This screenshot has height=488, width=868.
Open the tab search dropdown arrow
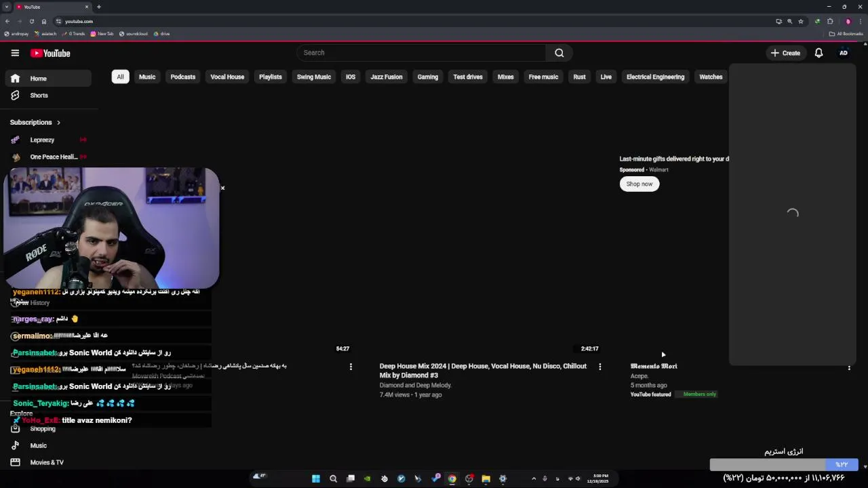[7, 7]
